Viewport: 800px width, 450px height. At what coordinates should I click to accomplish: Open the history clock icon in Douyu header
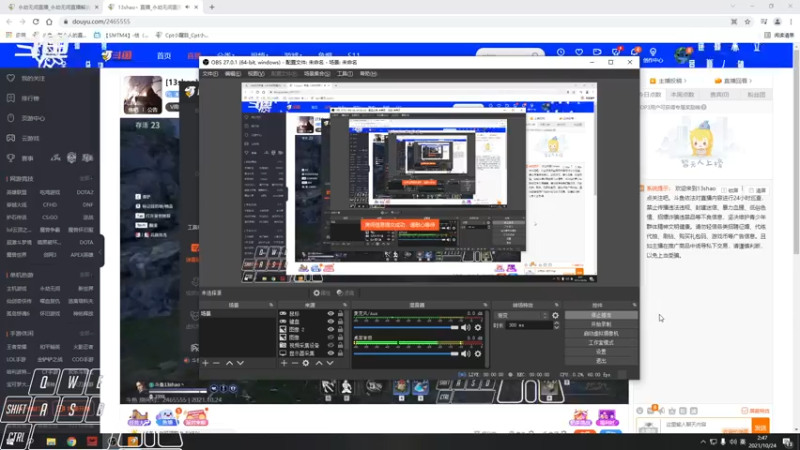tap(561, 52)
